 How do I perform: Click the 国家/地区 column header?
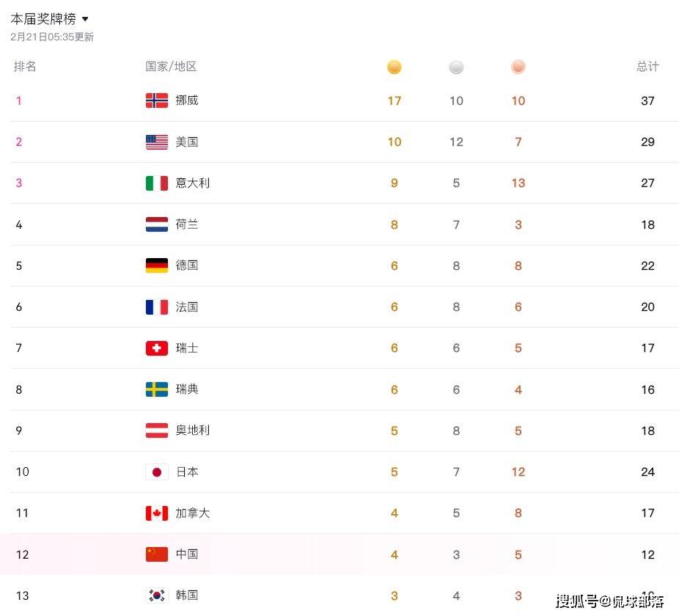(171, 67)
